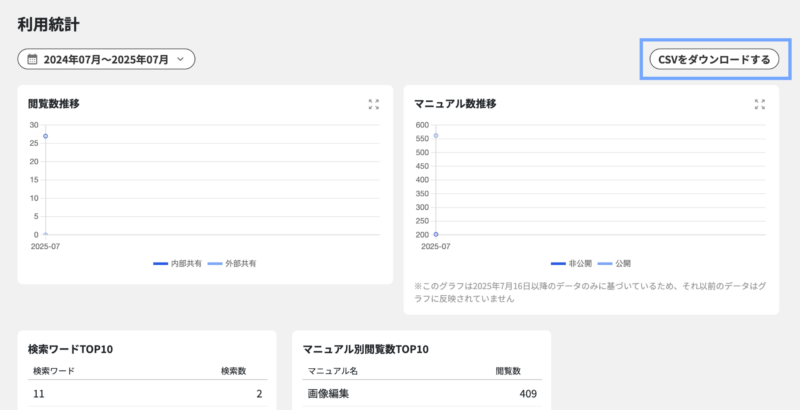Click the CSVをダウンロードする button
The height and width of the screenshot is (410, 800).
tap(714, 60)
